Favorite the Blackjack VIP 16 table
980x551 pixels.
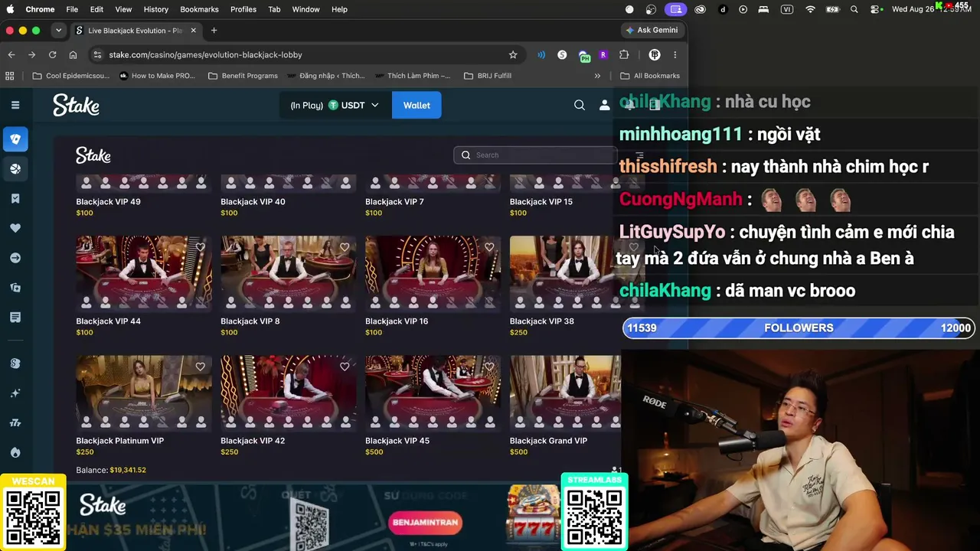[x=489, y=247]
